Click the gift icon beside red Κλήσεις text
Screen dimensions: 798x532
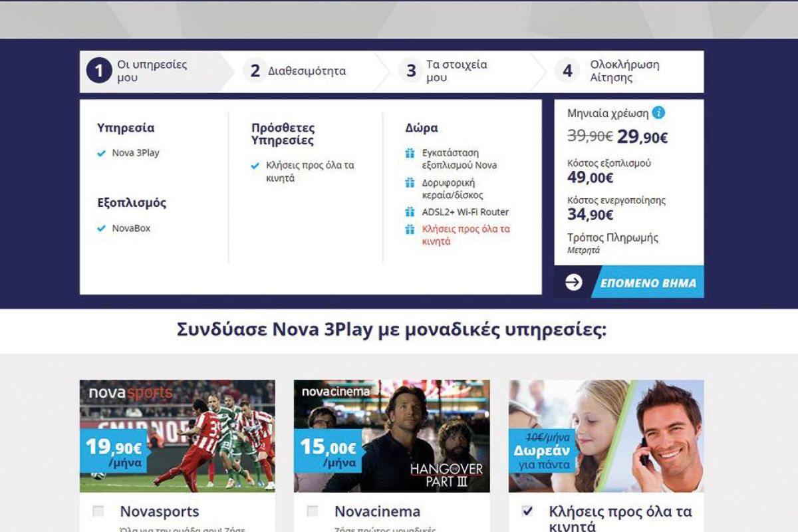[410, 229]
